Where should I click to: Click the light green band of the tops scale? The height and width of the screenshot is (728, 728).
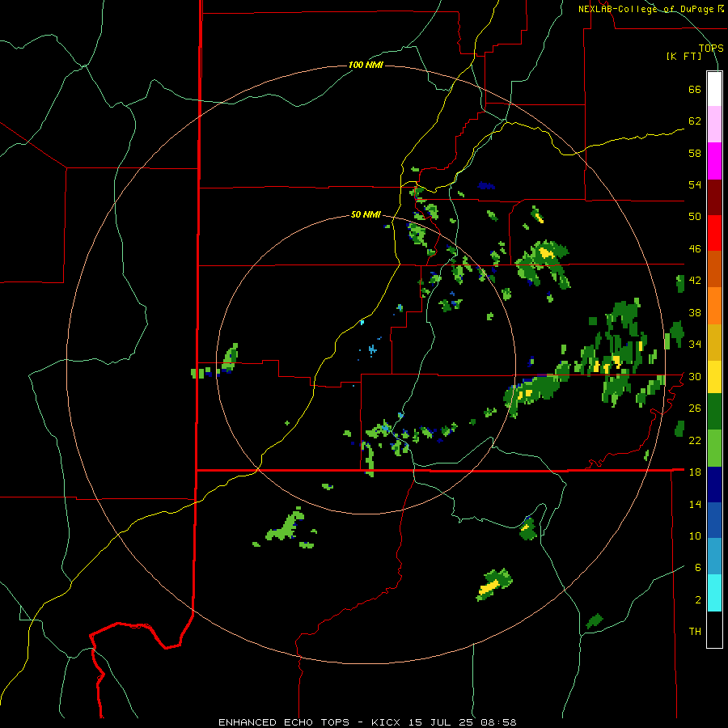714,448
